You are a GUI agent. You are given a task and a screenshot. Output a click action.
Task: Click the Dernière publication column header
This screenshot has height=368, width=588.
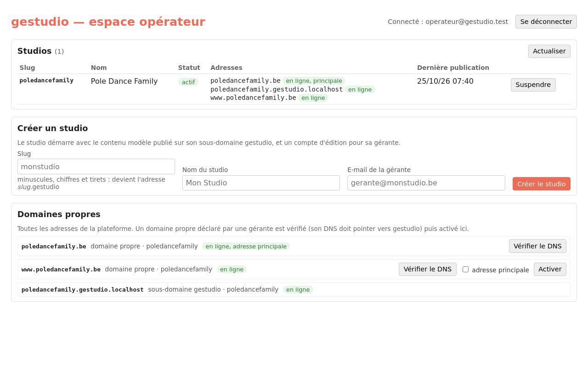coord(453,68)
